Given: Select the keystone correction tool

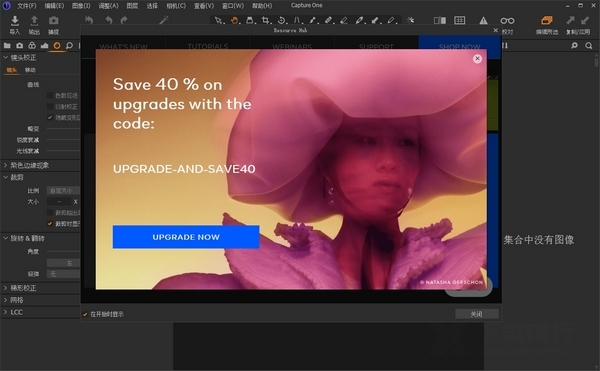Looking at the screenshot, I should [297, 20].
